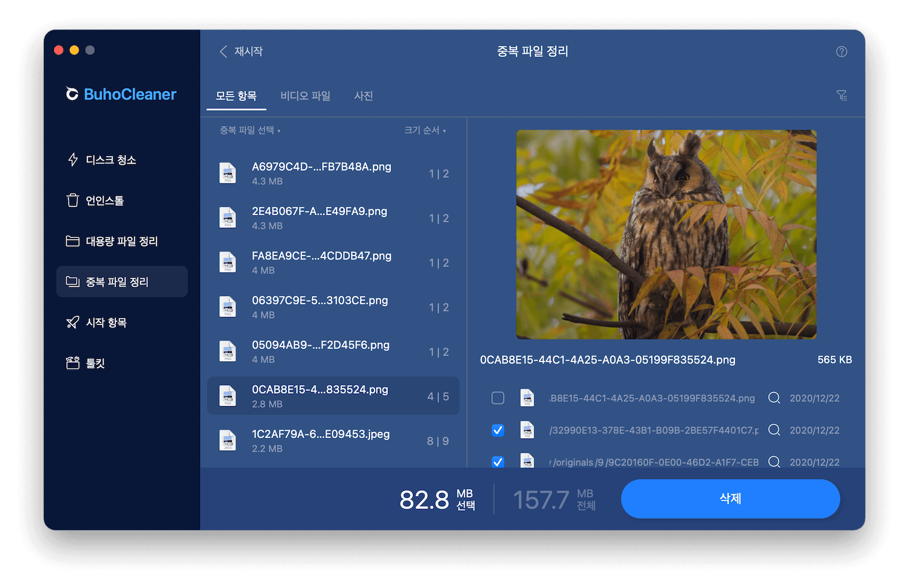The width and height of the screenshot is (909, 588).
Task: Select the large files folder icon
Action: (x=73, y=241)
